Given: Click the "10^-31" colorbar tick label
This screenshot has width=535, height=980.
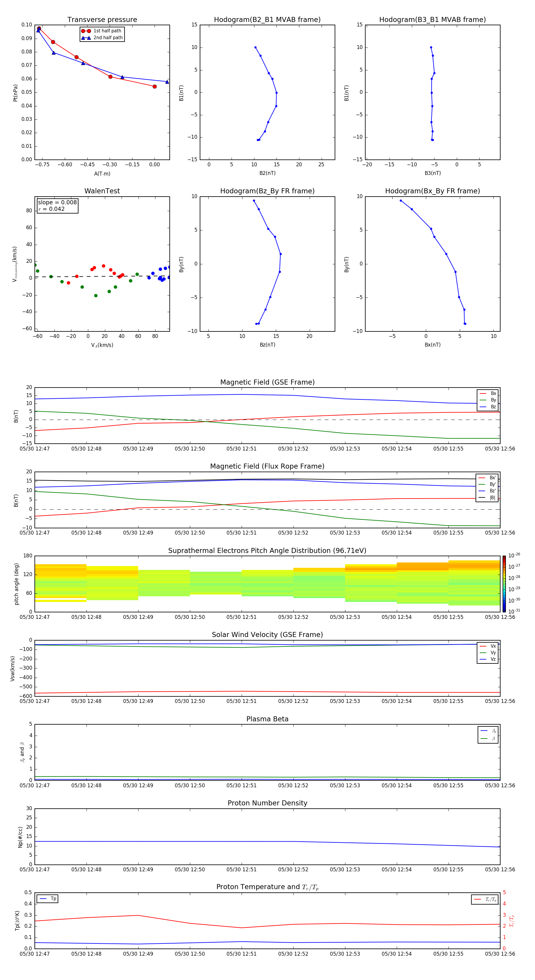Looking at the screenshot, I should [514, 611].
